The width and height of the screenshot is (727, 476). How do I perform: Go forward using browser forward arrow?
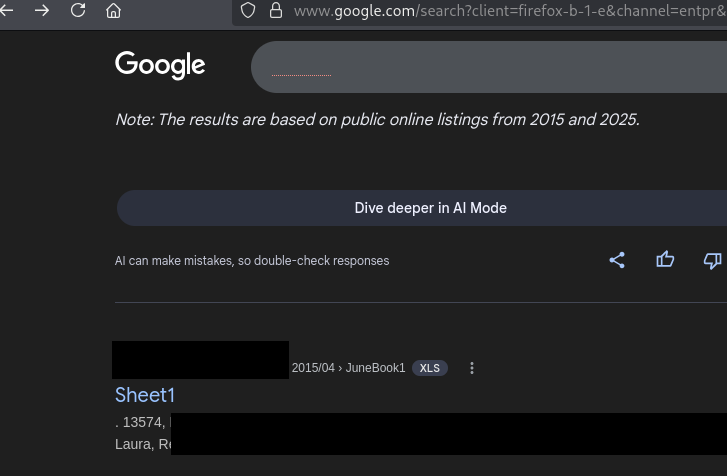point(42,10)
